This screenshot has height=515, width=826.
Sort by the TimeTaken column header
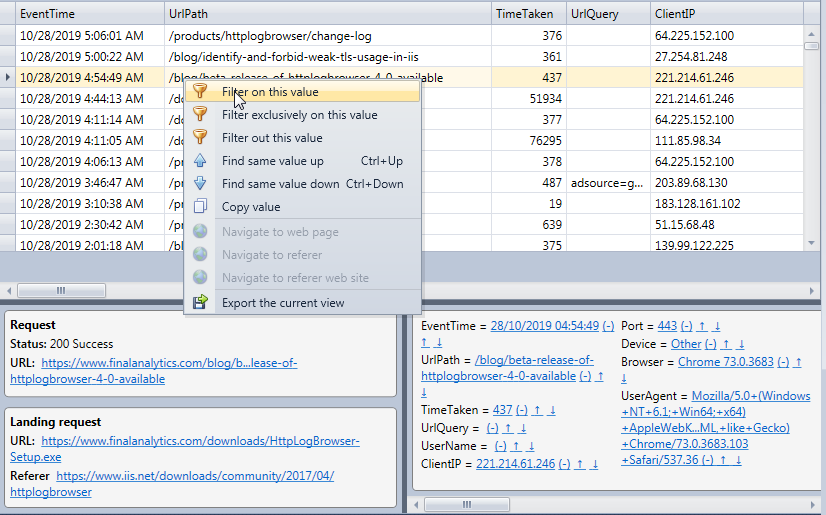[x=529, y=14]
